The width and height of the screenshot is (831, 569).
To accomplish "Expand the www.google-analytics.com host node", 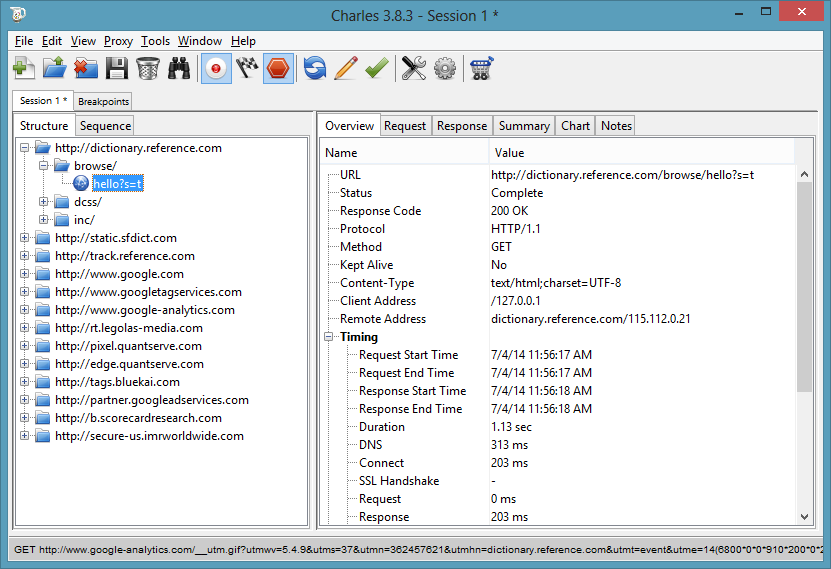I will [24, 310].
